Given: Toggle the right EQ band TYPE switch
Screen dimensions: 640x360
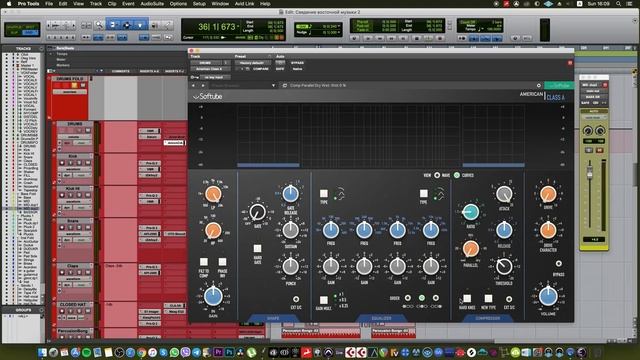Looking at the screenshot, I should coord(424,193).
